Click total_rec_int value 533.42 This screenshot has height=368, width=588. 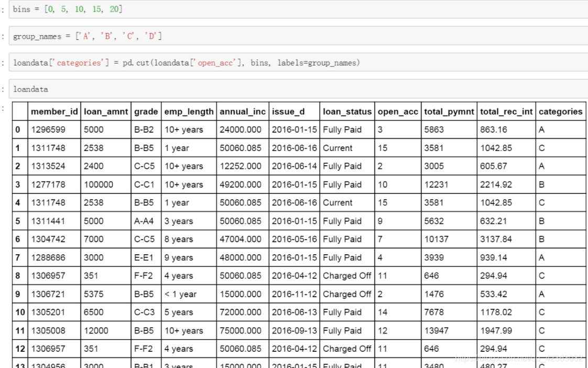coord(494,294)
